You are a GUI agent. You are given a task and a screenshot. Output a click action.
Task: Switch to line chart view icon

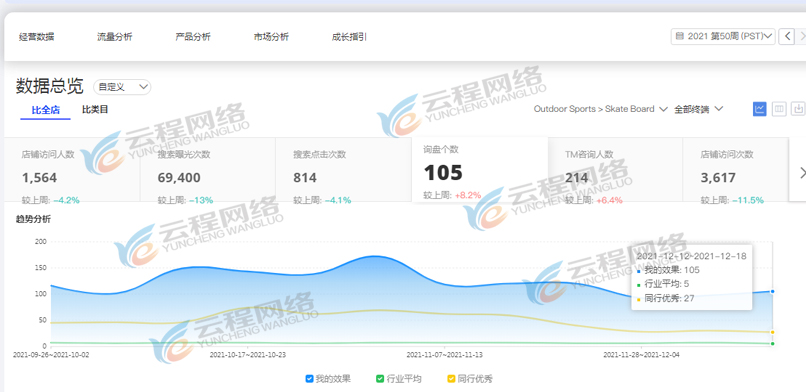tap(759, 109)
